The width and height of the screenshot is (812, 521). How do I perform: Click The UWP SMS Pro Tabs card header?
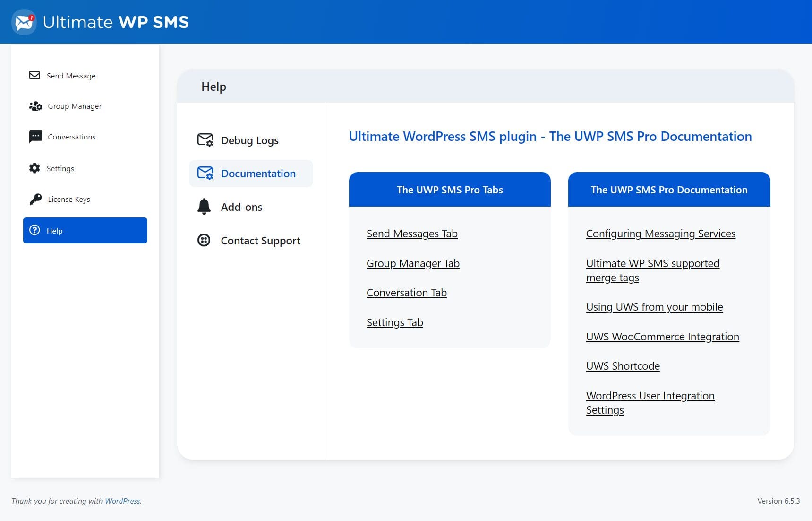click(450, 190)
